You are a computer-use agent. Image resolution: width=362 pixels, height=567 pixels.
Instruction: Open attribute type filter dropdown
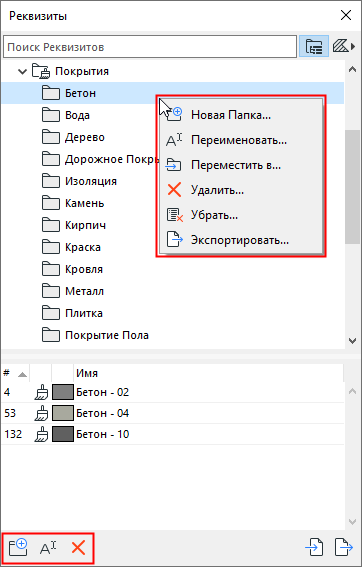point(343,46)
